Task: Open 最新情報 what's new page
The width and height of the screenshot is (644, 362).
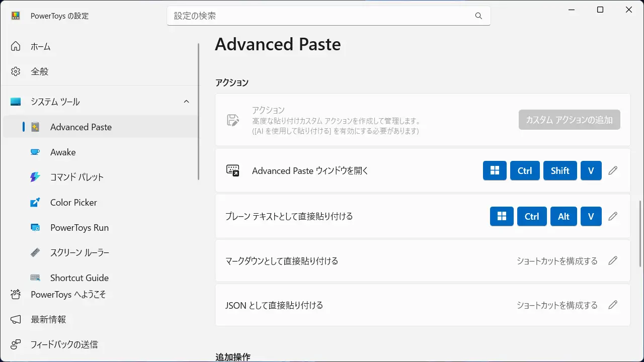Action: 48,320
